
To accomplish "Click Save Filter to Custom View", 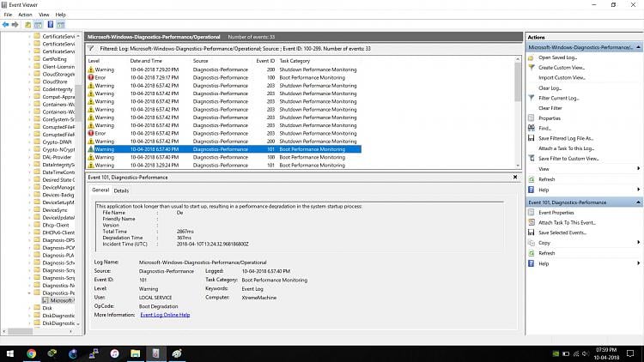I will point(568,159).
